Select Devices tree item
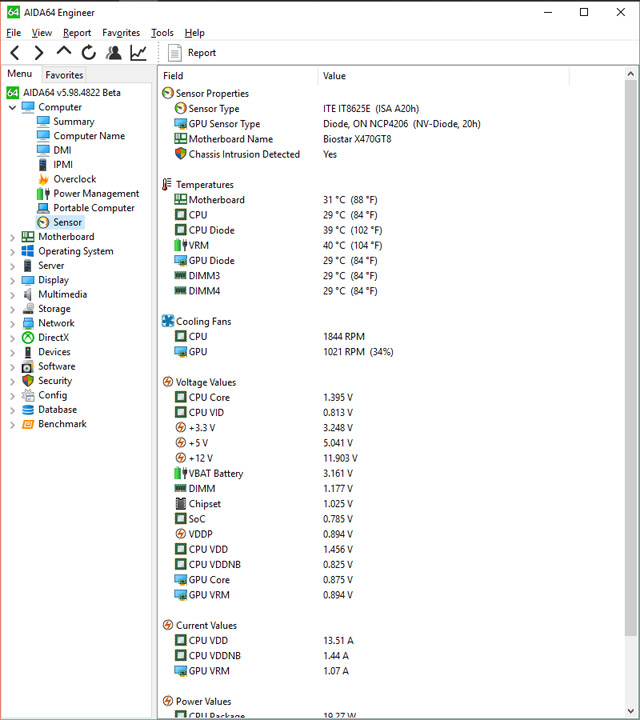This screenshot has width=640, height=720. point(54,352)
